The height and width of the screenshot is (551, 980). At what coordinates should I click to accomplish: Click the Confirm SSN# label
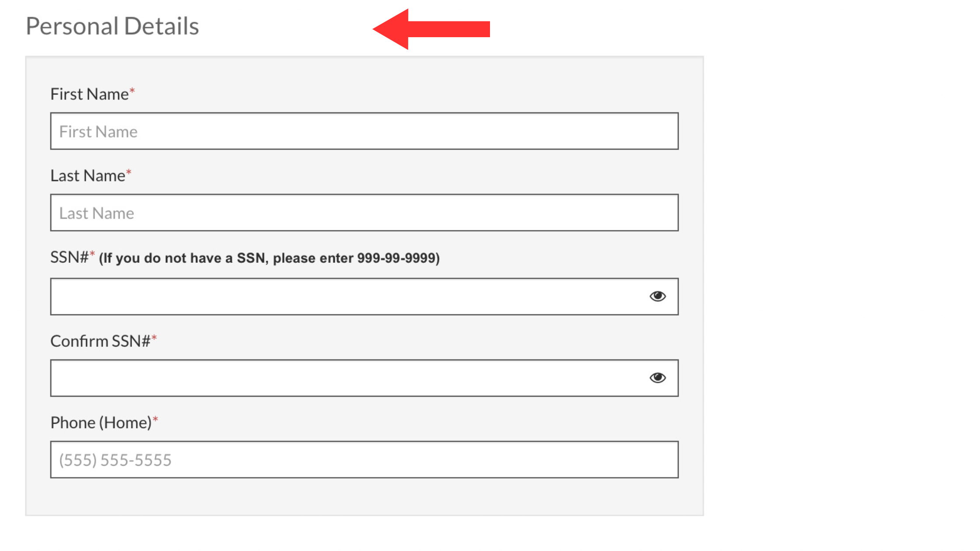pos(101,341)
